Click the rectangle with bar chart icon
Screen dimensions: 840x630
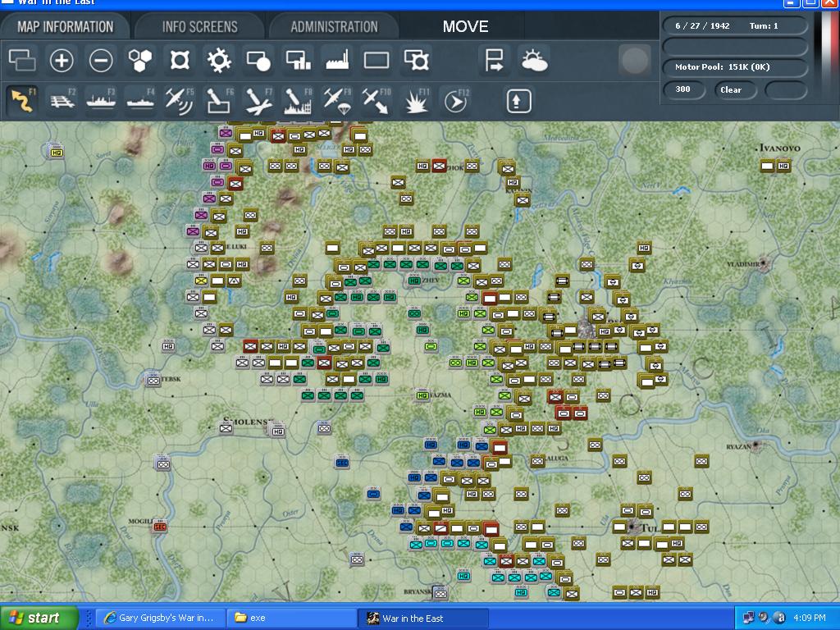pyautogui.click(x=298, y=60)
